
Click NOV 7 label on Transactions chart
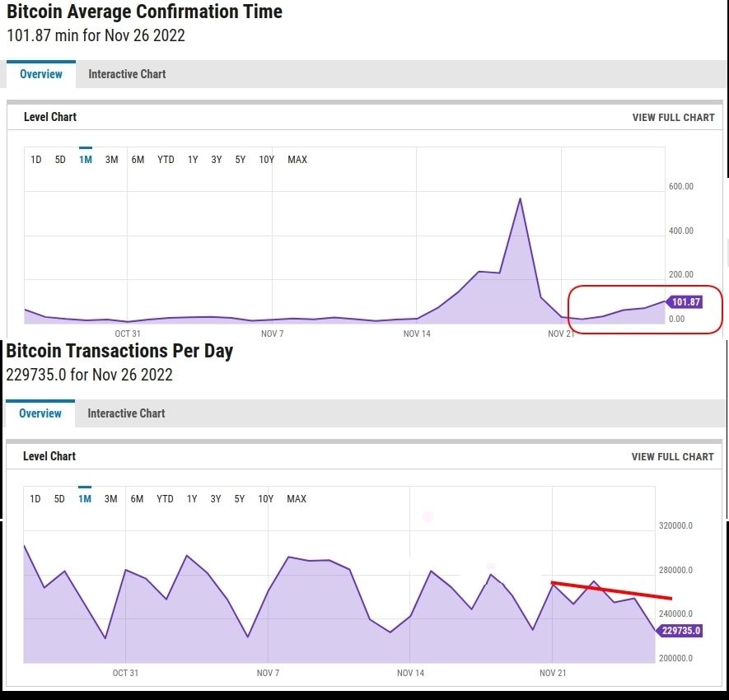coord(268,673)
